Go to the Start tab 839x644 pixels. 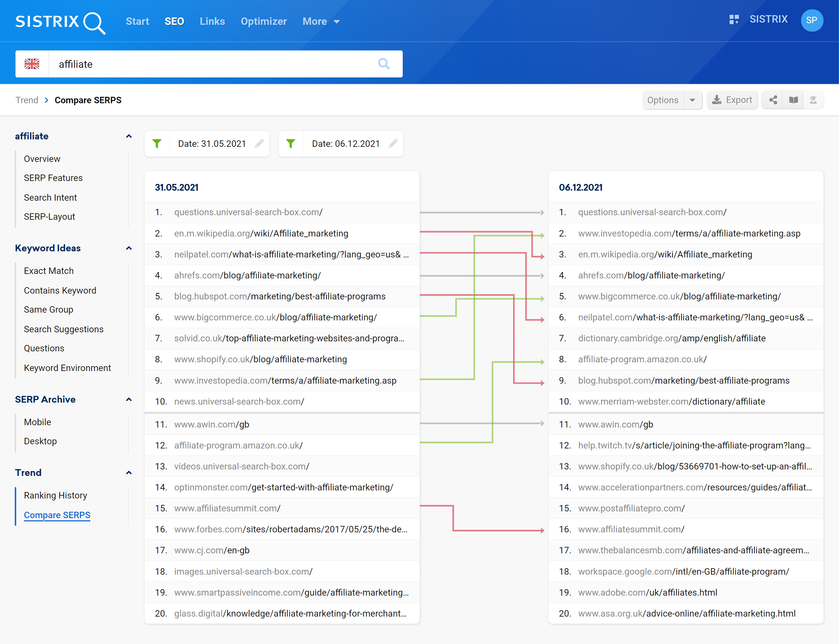pyautogui.click(x=137, y=22)
